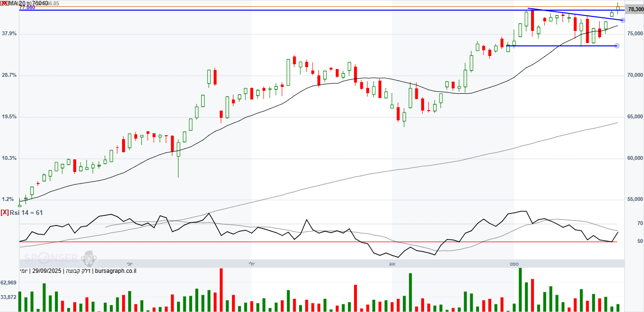Click the 19.5% percentage axis label

9,116
